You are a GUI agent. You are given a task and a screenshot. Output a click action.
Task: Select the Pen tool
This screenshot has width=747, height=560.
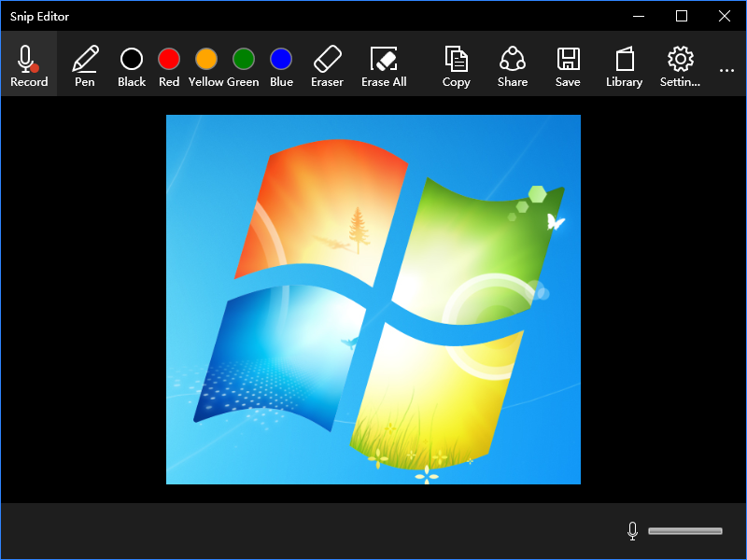click(x=84, y=65)
